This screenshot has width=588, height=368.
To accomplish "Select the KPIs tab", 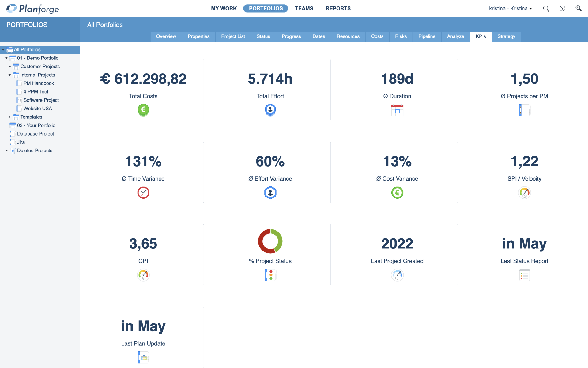I will tap(481, 36).
